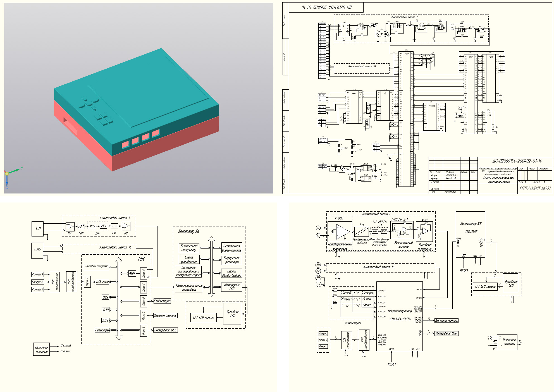Click the schematic title block number ДП-02069154-200402-01-14
The image size is (554, 392).
point(517,161)
